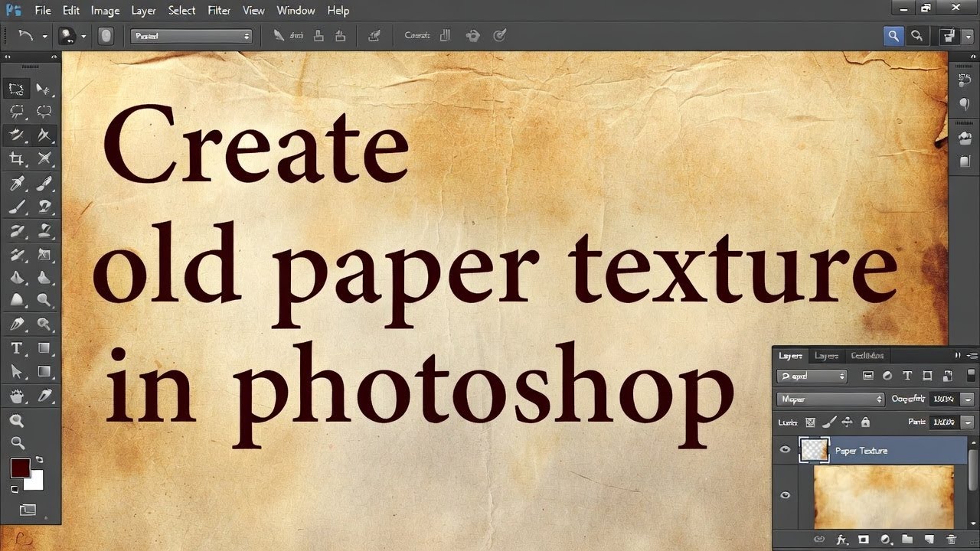Screen dimensions: 980x551
Task: Open the Layers panel flyout menu icon
Action: tap(972, 356)
